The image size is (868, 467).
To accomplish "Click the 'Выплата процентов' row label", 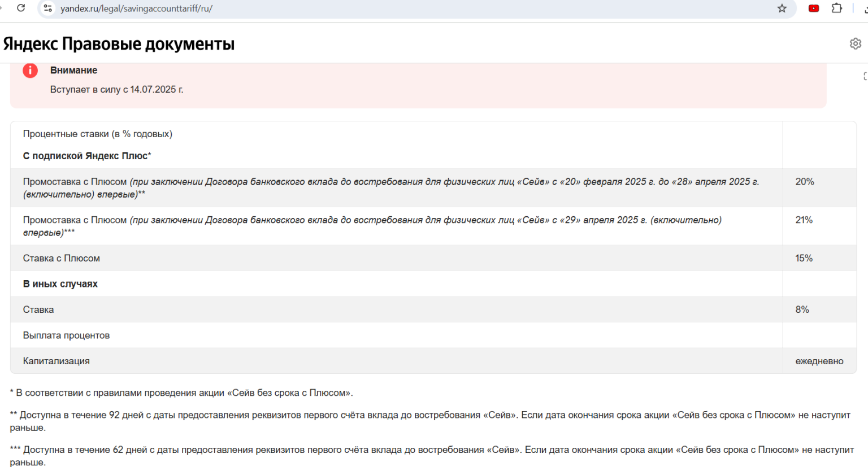I will 66,335.
